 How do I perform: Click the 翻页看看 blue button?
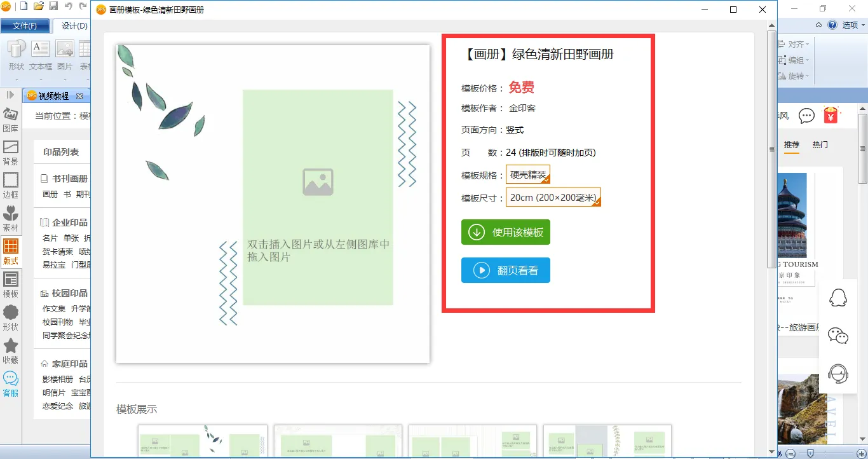coord(506,270)
